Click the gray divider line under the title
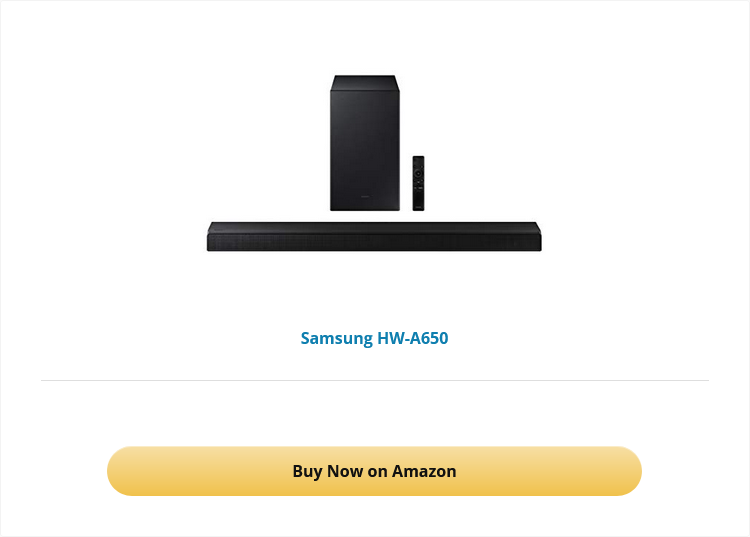The image size is (750, 537). (x=375, y=381)
